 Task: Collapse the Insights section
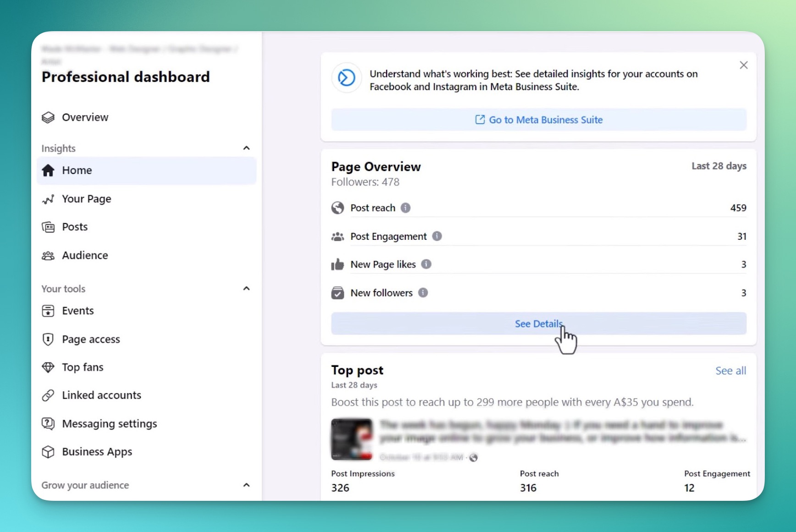(247, 148)
